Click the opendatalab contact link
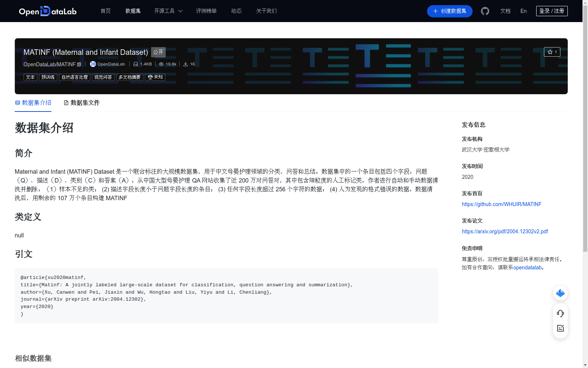 tap(527, 268)
